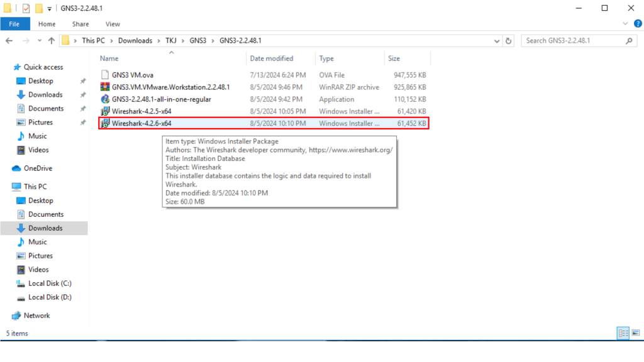Image resolution: width=644 pixels, height=362 pixels.
Task: Click the Up directory arrow icon
Action: pyautogui.click(x=51, y=41)
